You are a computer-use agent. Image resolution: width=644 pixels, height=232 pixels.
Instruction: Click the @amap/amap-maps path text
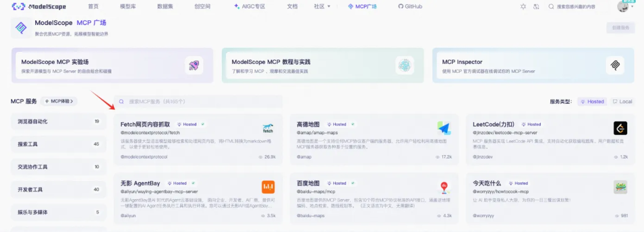(x=317, y=132)
